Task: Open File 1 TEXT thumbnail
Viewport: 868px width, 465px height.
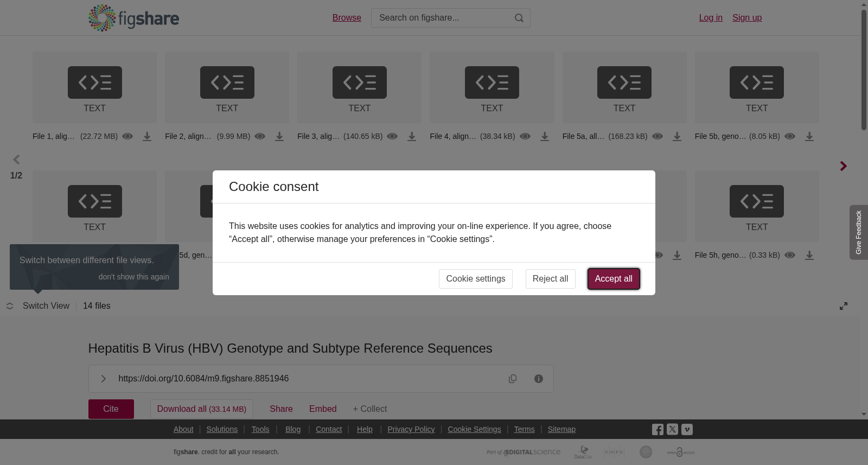Action: tap(94, 87)
